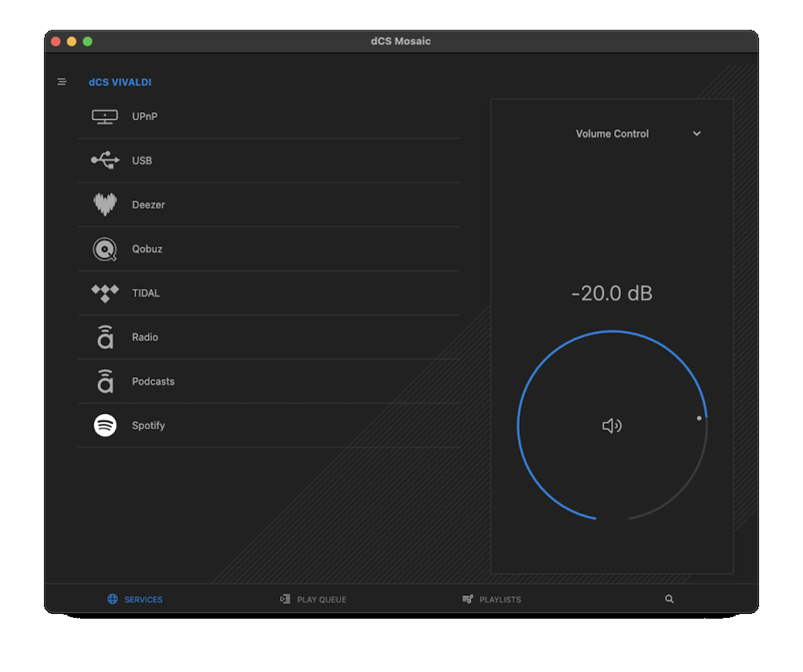Switch to the Play Queue tab
The image size is (803, 672).
tap(314, 599)
